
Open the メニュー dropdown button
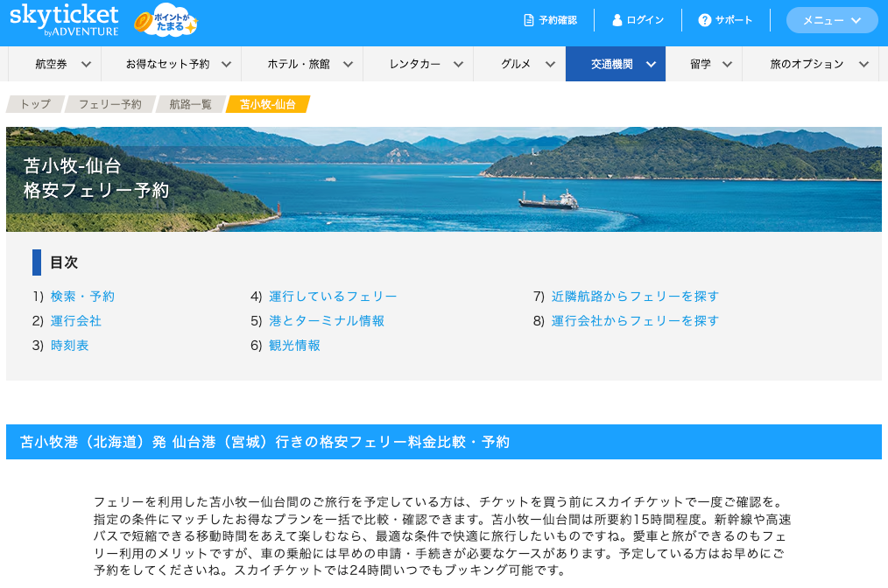point(831,20)
